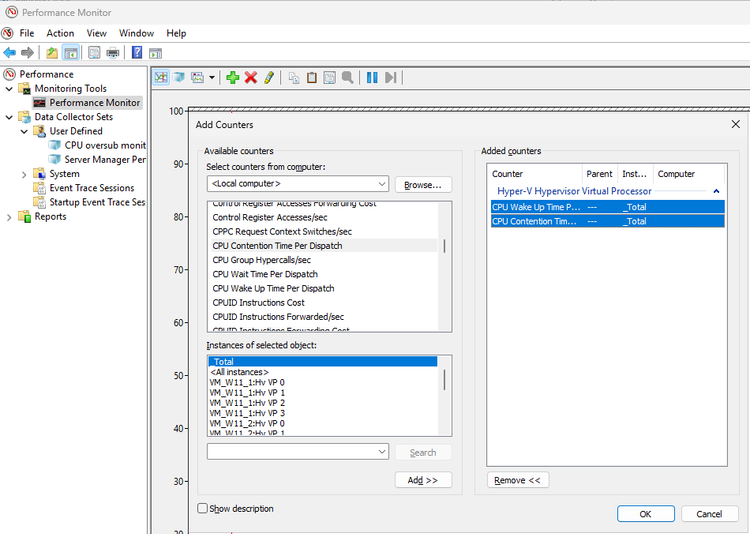Expand the System tree node
The width and height of the screenshot is (750, 534).
coord(24,174)
